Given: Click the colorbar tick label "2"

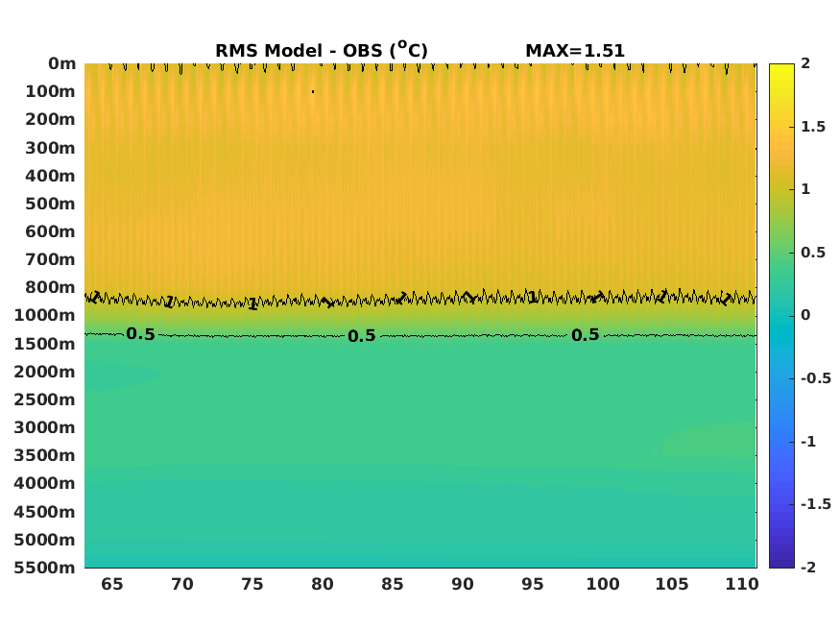Looking at the screenshot, I should [805, 63].
